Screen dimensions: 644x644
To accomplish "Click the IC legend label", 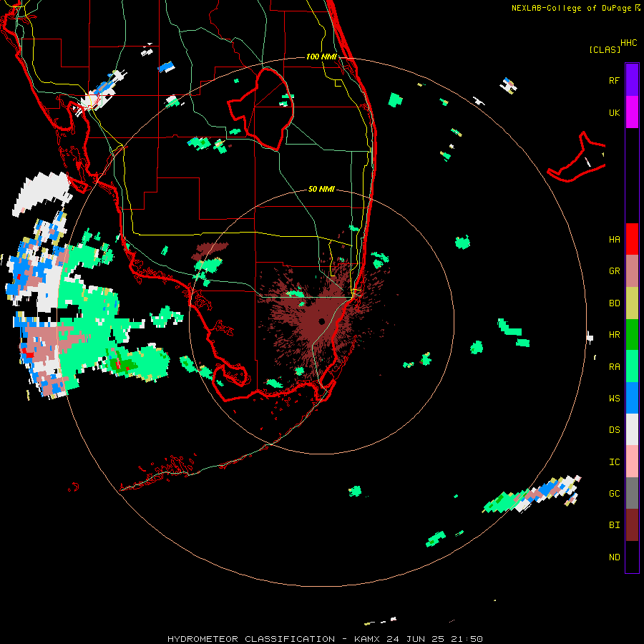I will point(614,462).
